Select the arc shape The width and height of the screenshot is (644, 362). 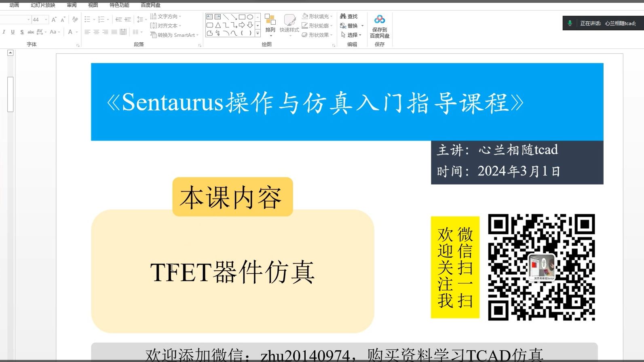pos(226,33)
